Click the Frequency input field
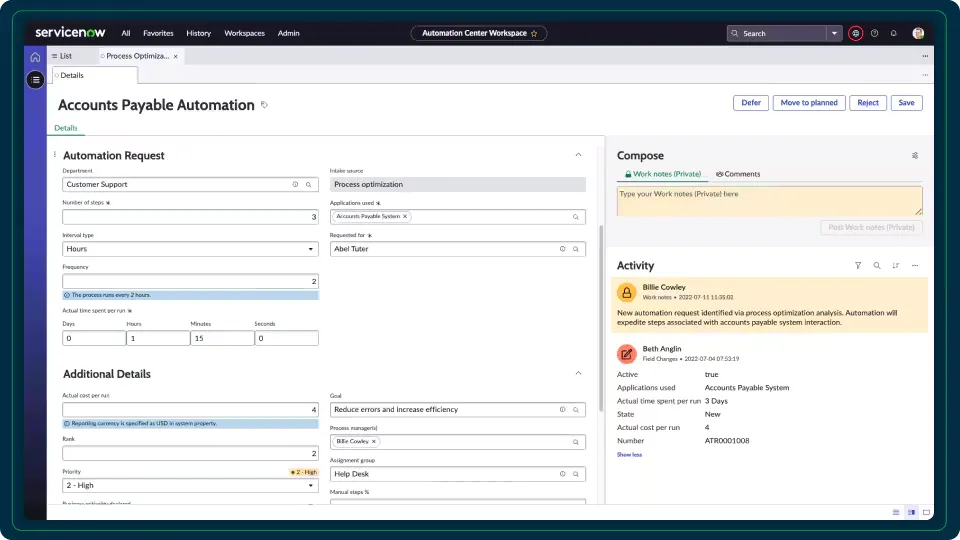 click(x=190, y=281)
